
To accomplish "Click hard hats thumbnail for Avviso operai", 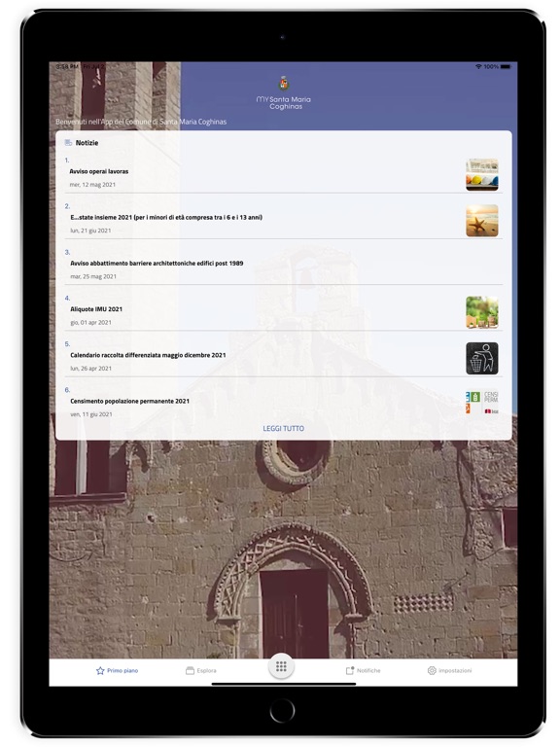I will [482, 175].
